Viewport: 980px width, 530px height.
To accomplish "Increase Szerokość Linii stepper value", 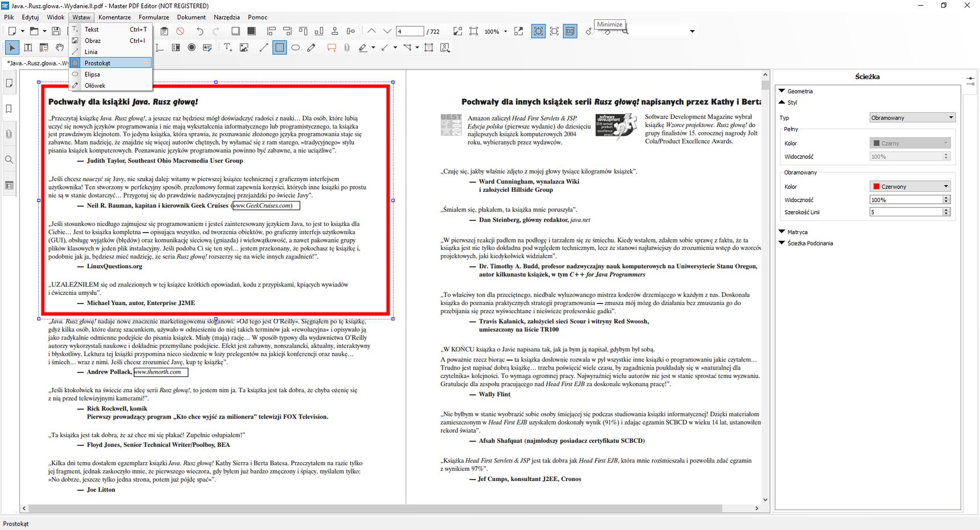I will click(x=946, y=209).
